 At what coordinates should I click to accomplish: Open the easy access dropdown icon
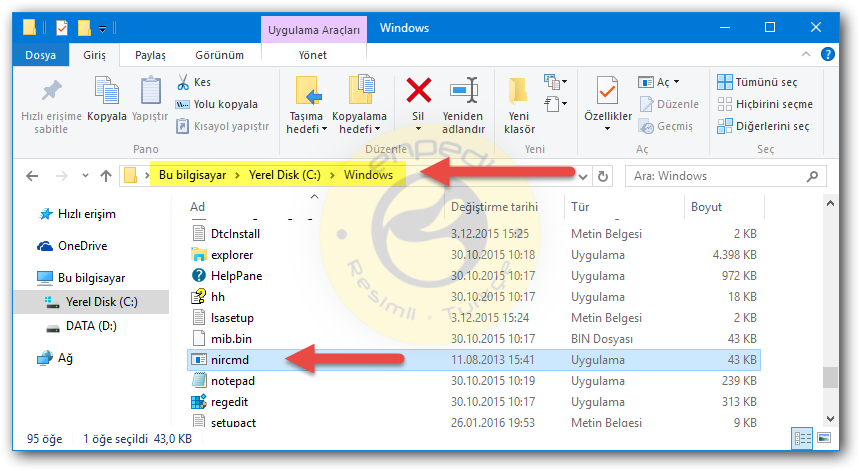pyautogui.click(x=555, y=104)
